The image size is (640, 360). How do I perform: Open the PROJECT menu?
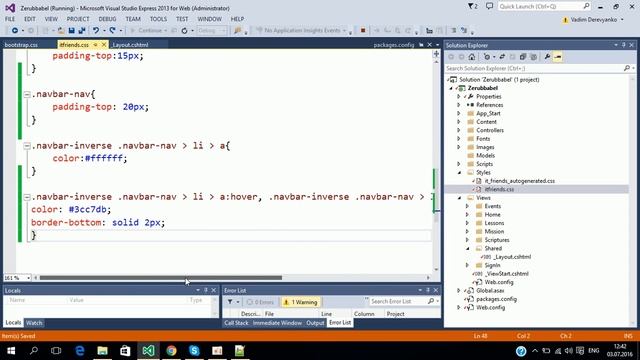[x=78, y=19]
